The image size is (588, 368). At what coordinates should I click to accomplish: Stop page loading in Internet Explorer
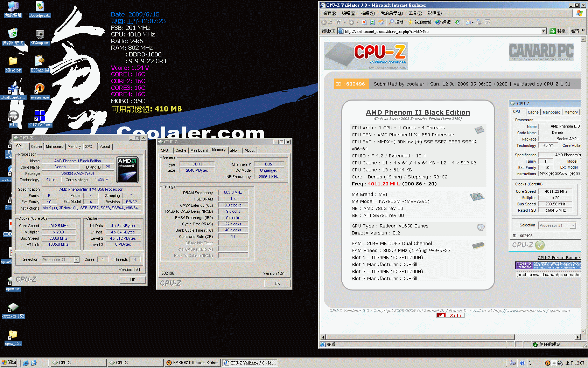point(364,22)
